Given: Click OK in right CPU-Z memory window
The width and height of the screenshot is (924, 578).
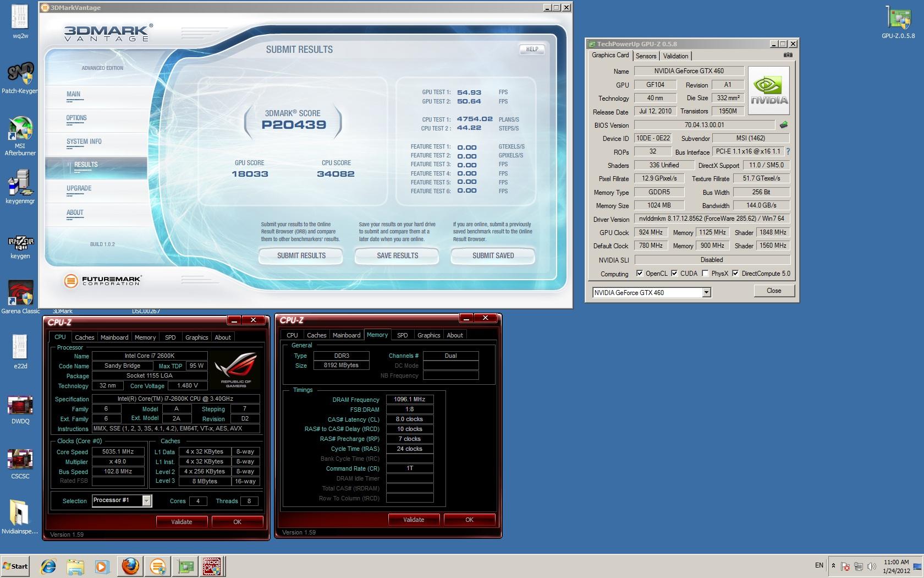Looking at the screenshot, I should [x=469, y=520].
